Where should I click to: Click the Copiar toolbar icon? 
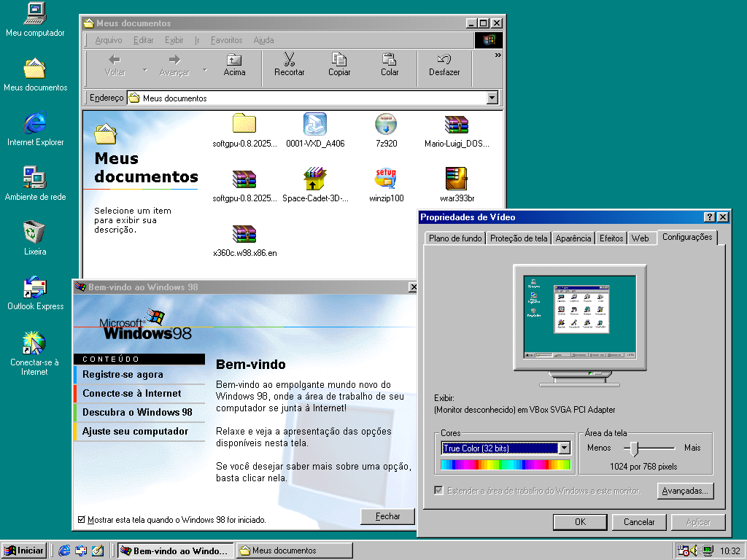click(339, 60)
